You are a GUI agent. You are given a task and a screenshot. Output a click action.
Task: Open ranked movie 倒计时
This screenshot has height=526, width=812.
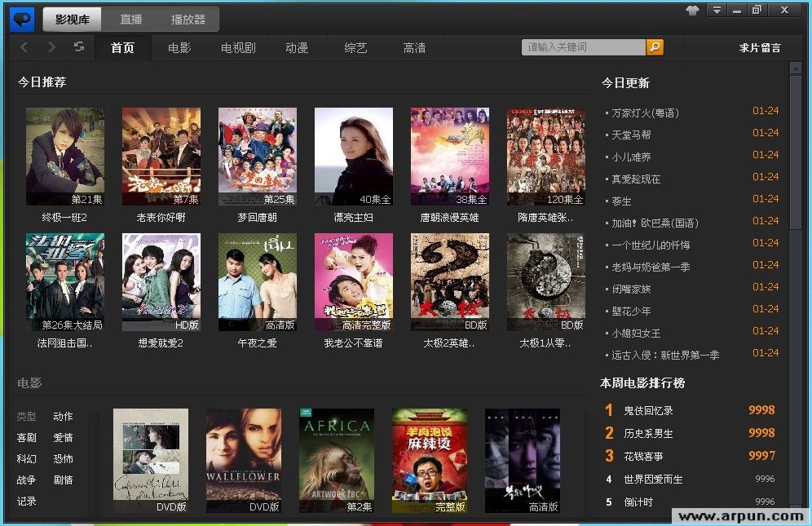pos(638,502)
